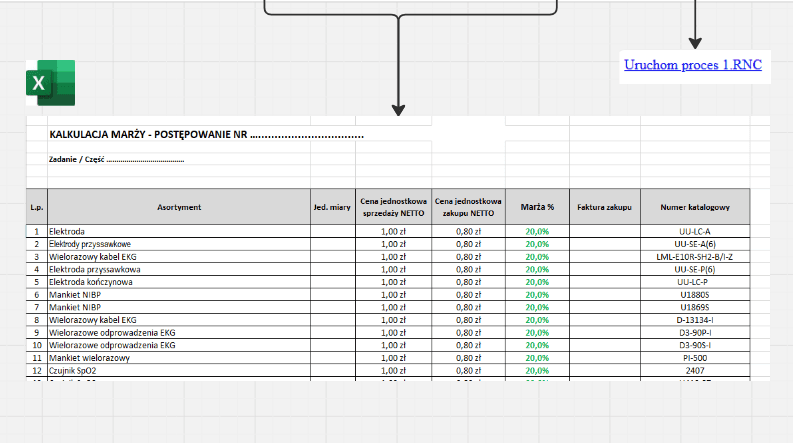This screenshot has height=443, width=793.
Task: Select the 20,0% margin for Elektroda kończynowa
Action: pyautogui.click(x=537, y=282)
